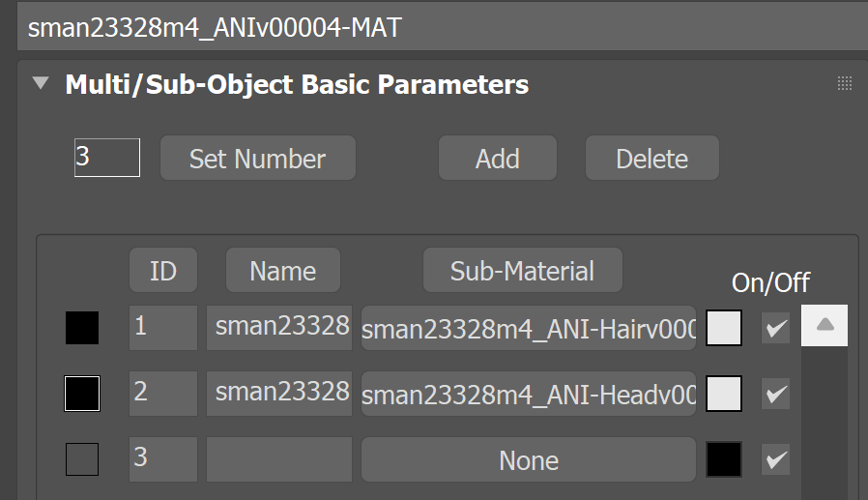Assign a material to the None slot

(x=529, y=459)
